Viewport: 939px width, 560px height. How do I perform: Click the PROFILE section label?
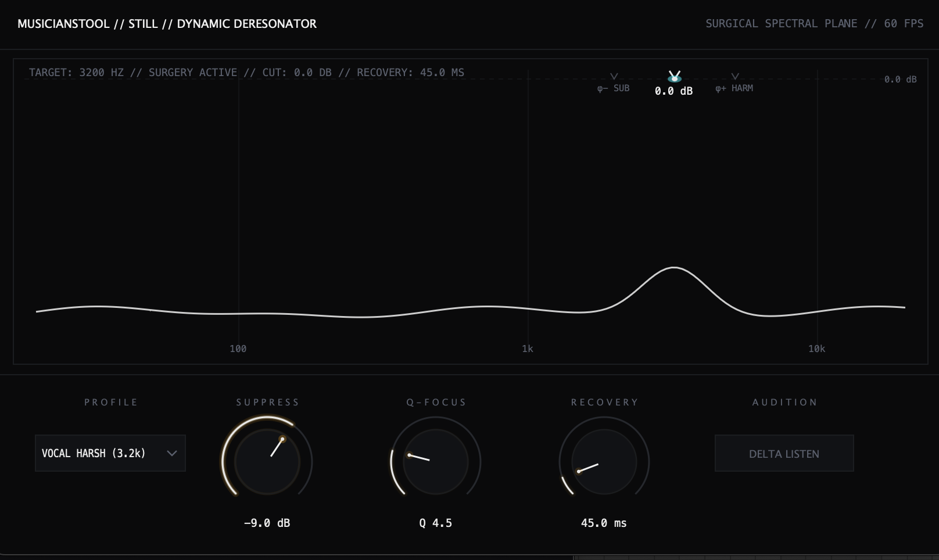111,402
